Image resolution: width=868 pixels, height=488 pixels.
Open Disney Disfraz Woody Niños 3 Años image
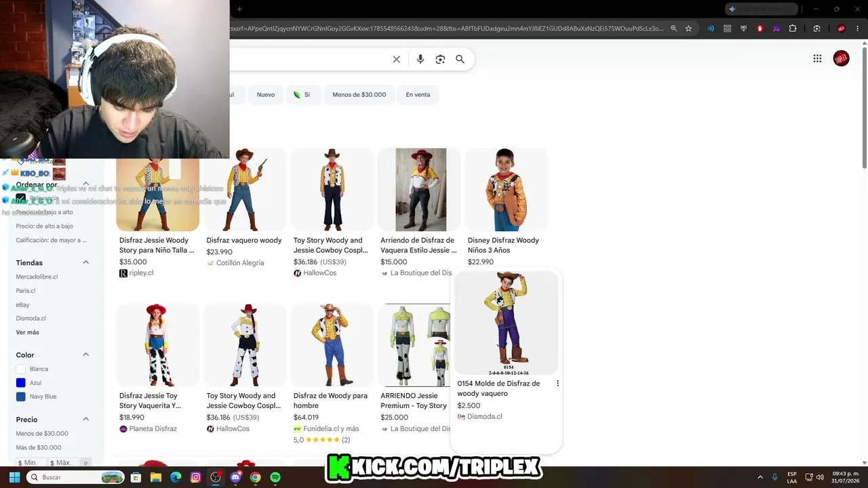(506, 190)
